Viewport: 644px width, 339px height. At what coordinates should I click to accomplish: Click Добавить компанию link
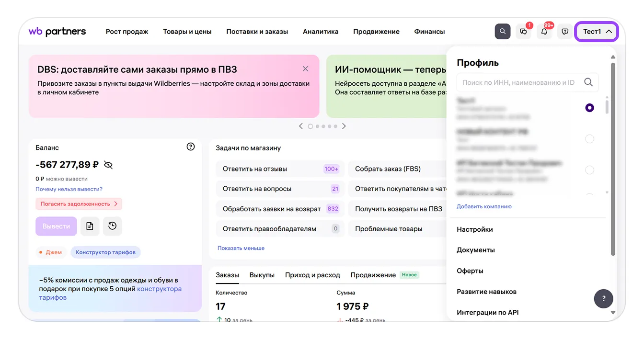(x=484, y=206)
